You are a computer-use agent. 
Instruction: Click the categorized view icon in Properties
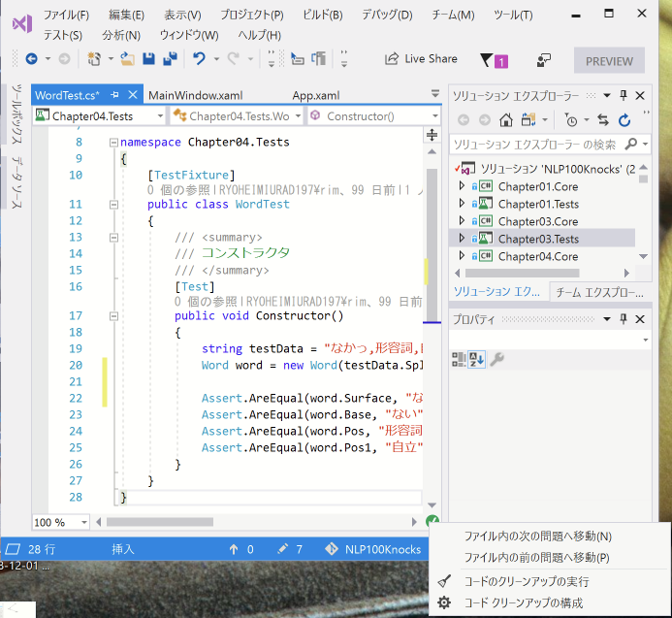[460, 360]
